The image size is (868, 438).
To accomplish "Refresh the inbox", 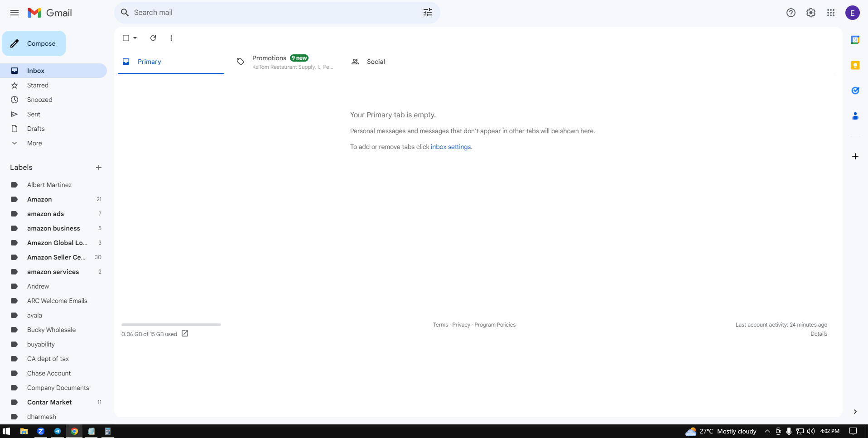I will [x=153, y=38].
